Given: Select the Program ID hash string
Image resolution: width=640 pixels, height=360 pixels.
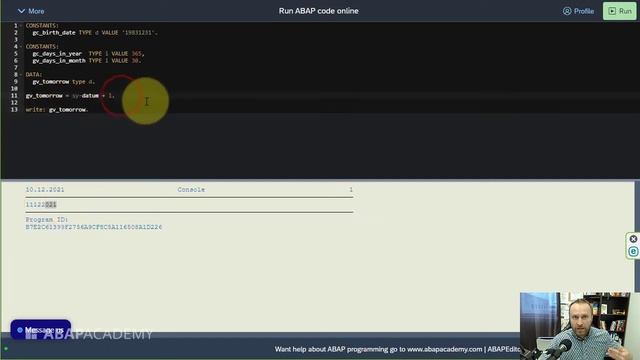Looking at the screenshot, I should tap(93, 227).
